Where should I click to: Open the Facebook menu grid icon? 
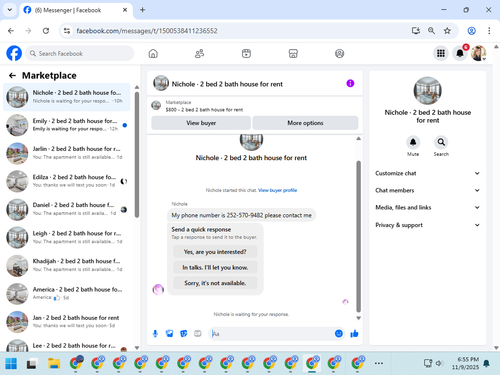(x=441, y=53)
